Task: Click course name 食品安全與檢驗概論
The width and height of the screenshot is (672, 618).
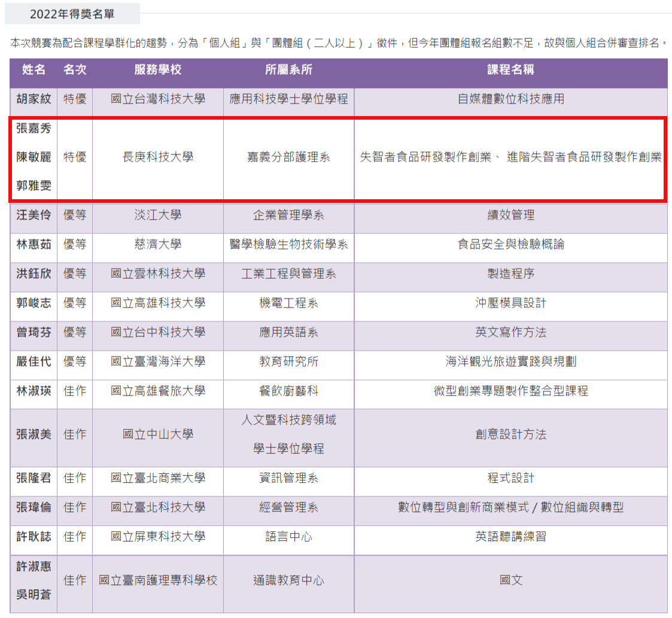Action: 510,244
